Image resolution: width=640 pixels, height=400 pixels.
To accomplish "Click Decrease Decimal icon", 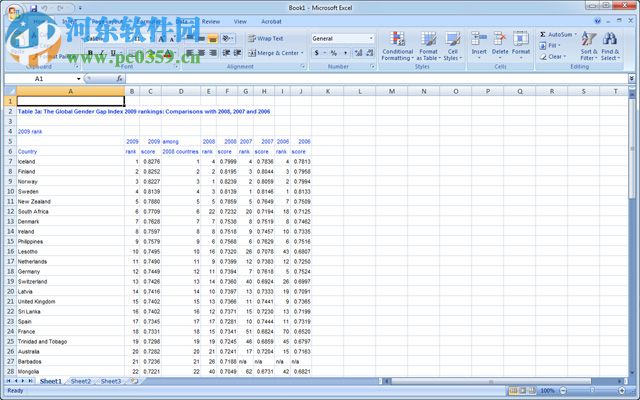I will (369, 53).
